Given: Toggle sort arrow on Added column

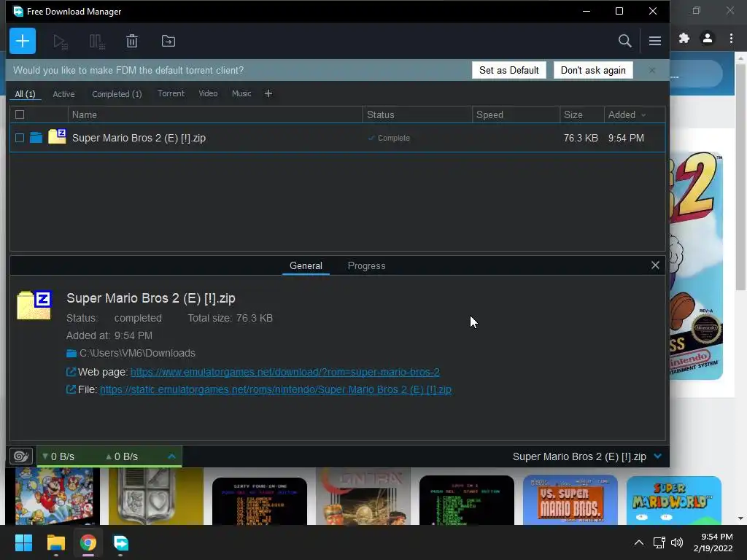Looking at the screenshot, I should (643, 115).
